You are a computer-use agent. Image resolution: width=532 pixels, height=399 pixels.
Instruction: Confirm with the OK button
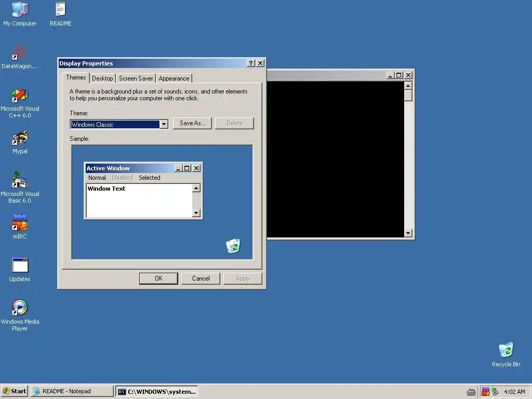(x=158, y=278)
